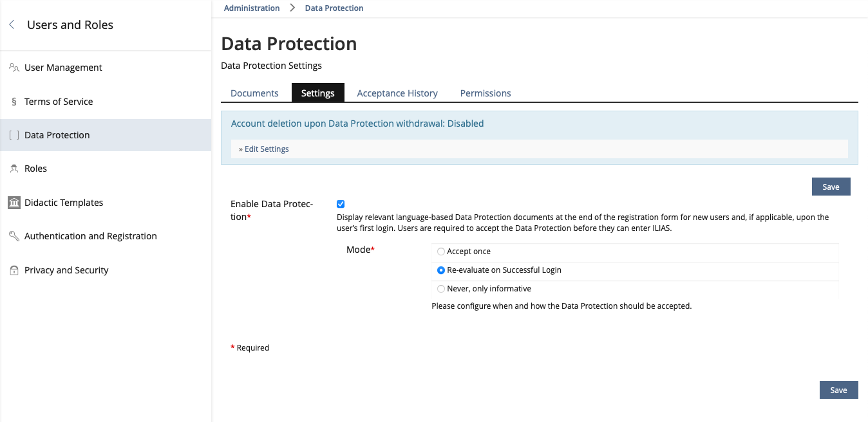The width and height of the screenshot is (868, 422).
Task: Switch to the Documents tab
Action: coord(254,93)
